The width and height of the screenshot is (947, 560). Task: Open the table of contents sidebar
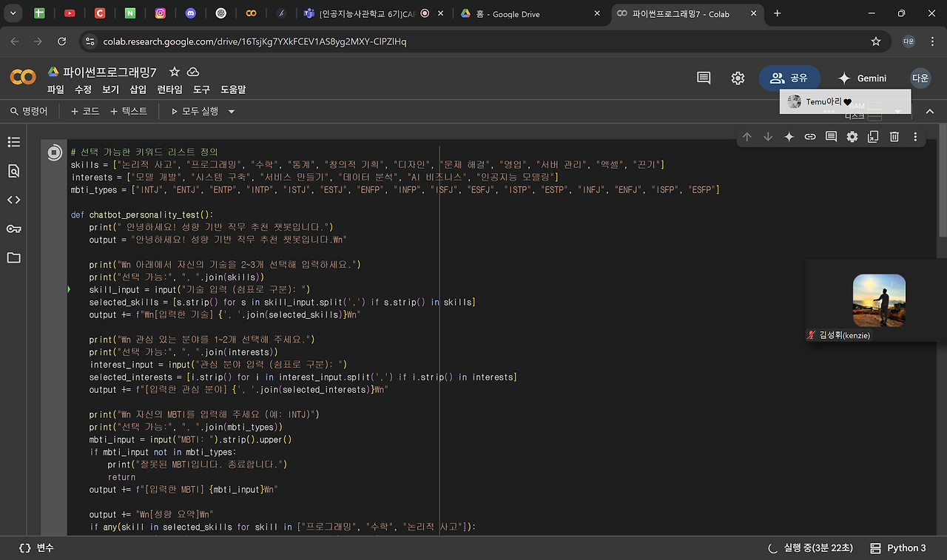(13, 141)
